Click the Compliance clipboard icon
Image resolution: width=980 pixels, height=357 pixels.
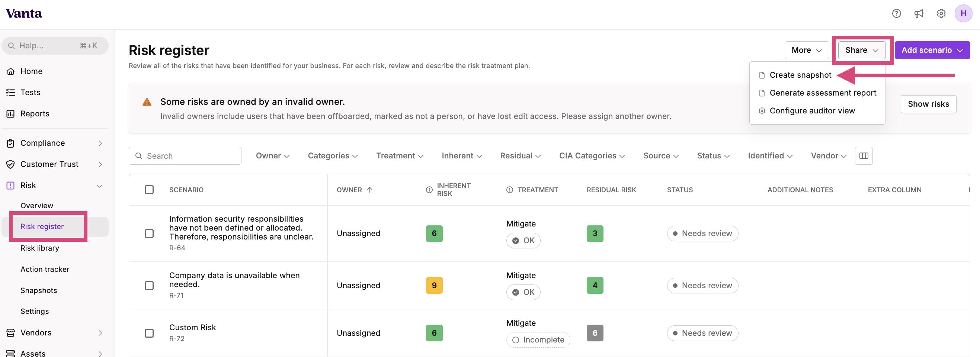click(11, 143)
